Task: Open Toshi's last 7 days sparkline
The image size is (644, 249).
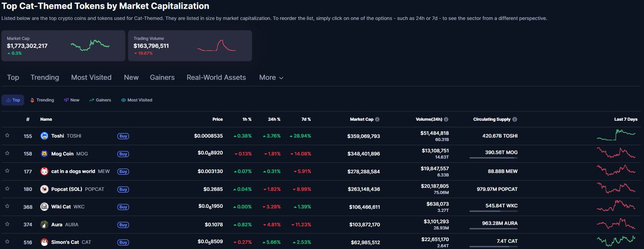Action: click(x=617, y=134)
